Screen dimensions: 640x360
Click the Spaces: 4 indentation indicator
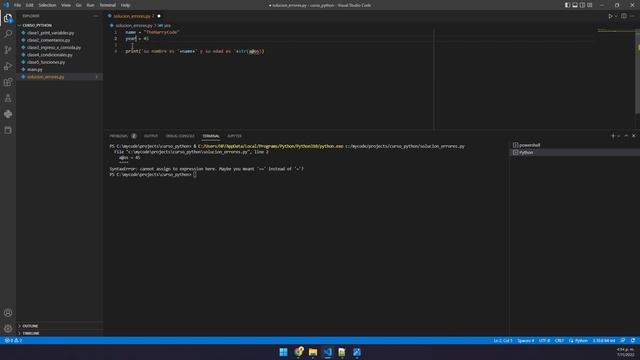tap(526, 340)
